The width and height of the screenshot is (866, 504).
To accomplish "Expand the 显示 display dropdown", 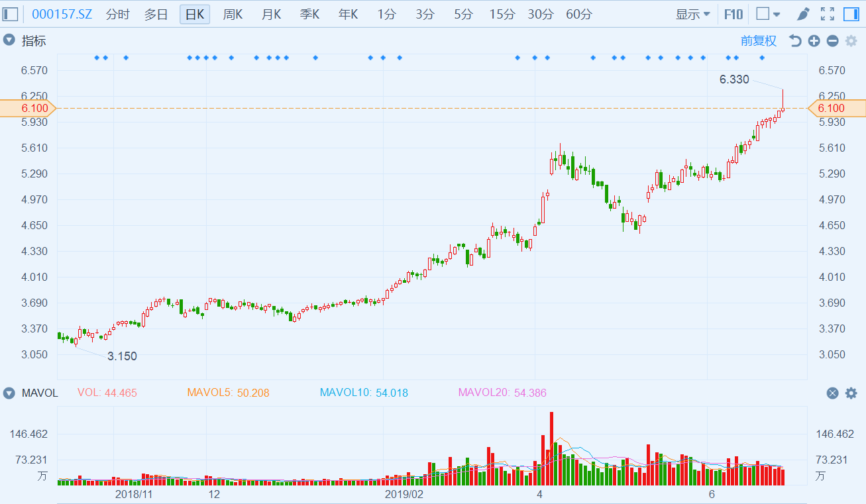I will coord(692,14).
